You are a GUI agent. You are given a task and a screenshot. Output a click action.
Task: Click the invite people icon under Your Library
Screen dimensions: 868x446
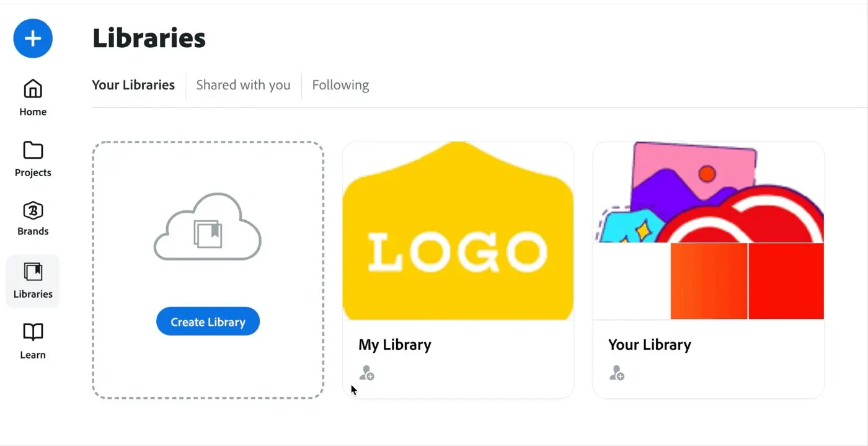(x=616, y=372)
